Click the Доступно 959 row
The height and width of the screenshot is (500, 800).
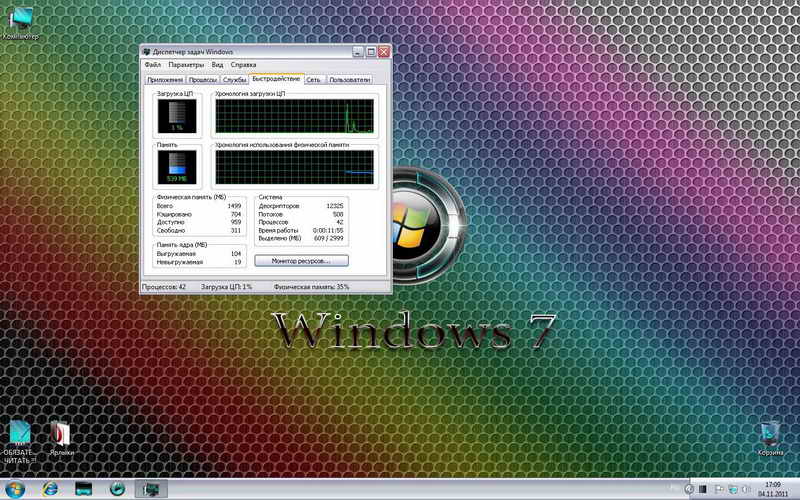pos(199,222)
